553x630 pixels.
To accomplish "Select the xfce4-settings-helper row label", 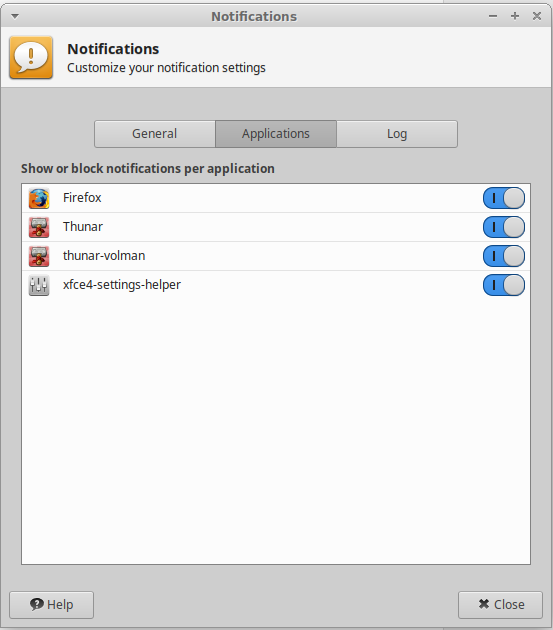I will (122, 285).
